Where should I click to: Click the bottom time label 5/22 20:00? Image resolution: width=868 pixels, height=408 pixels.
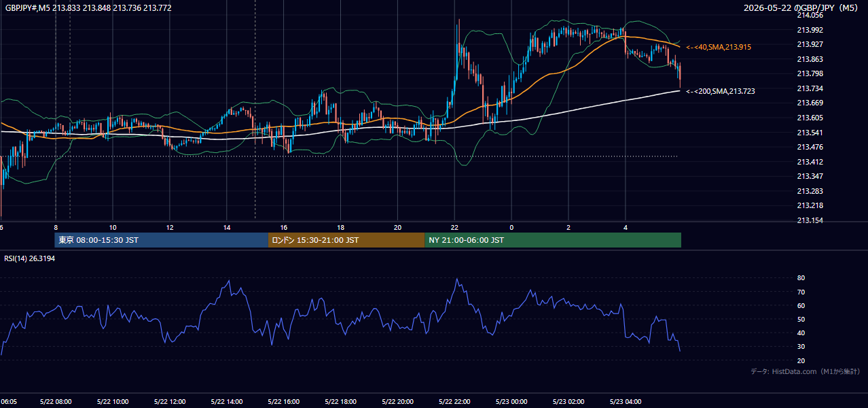pyautogui.click(x=398, y=402)
